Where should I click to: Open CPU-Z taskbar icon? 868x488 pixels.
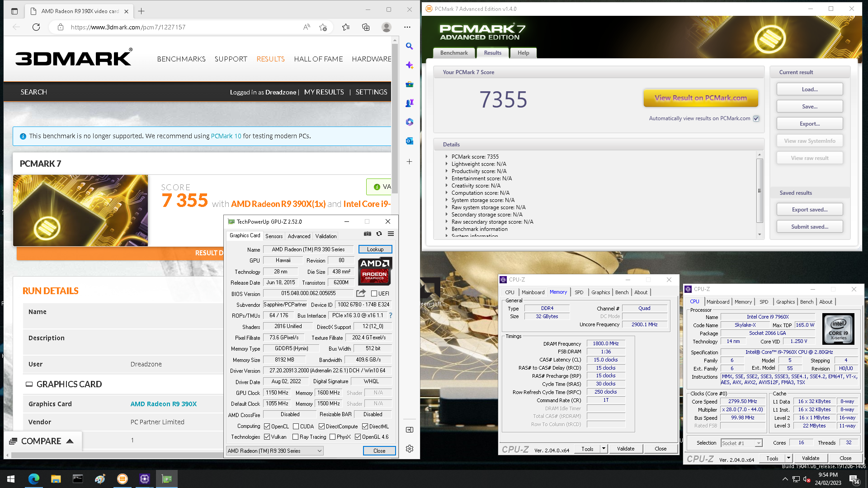145,479
